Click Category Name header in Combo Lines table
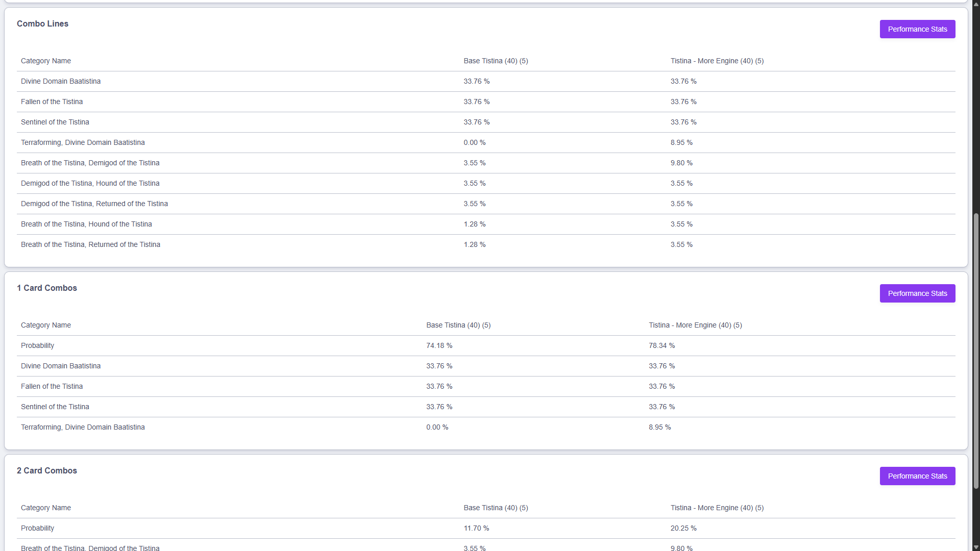Viewport: 980px width, 551px height. [x=46, y=61]
